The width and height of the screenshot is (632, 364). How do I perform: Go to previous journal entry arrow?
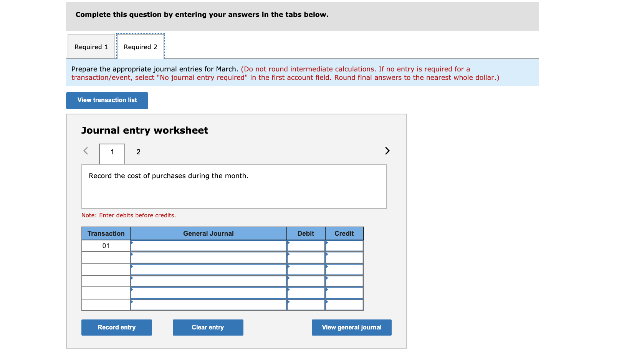86,151
